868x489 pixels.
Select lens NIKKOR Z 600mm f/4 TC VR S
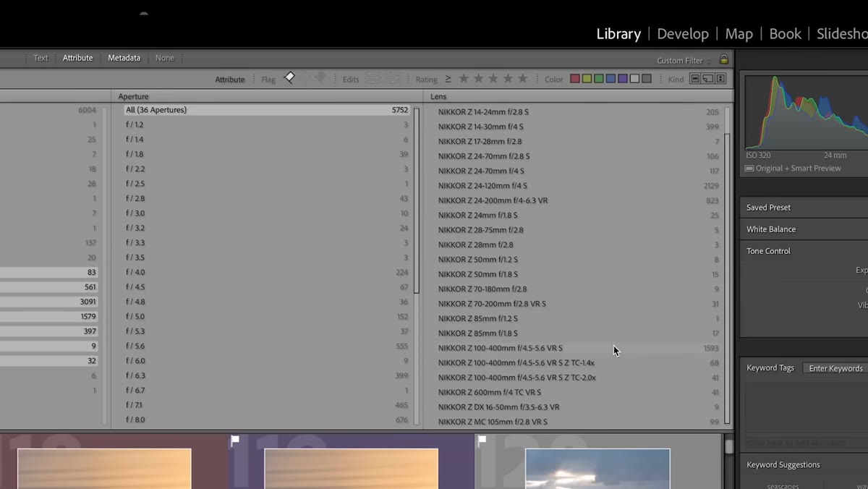(578, 392)
